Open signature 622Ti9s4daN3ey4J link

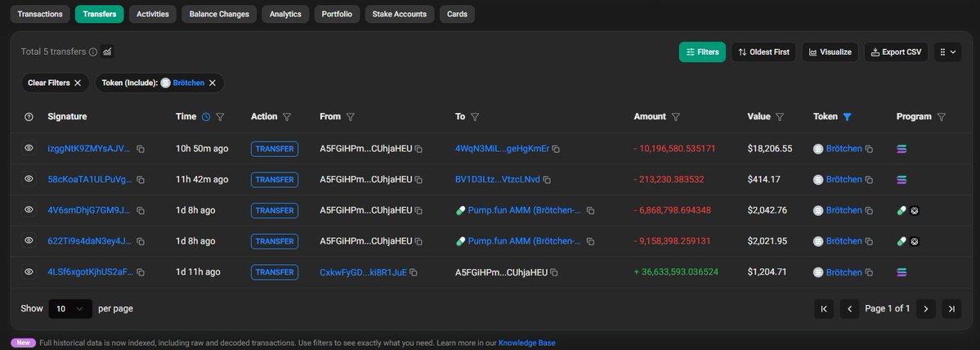pyautogui.click(x=89, y=241)
